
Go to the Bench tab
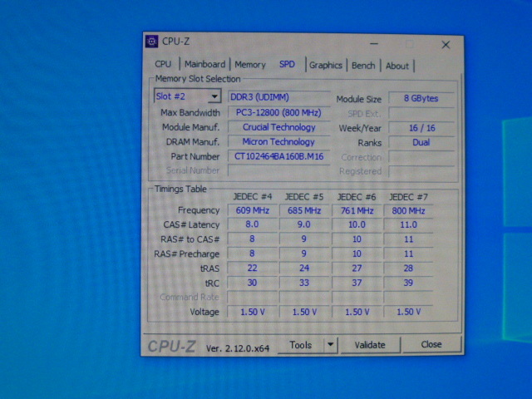pyautogui.click(x=363, y=65)
